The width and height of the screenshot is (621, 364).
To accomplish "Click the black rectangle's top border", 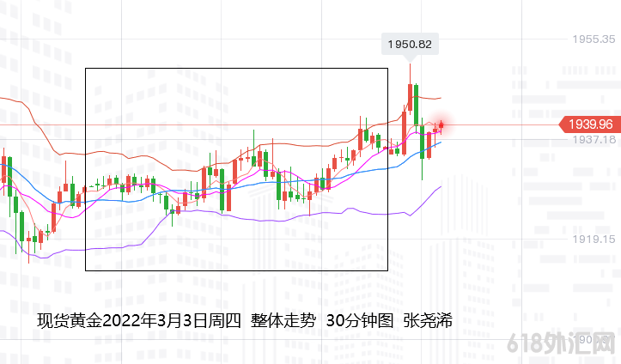I will [x=236, y=68].
